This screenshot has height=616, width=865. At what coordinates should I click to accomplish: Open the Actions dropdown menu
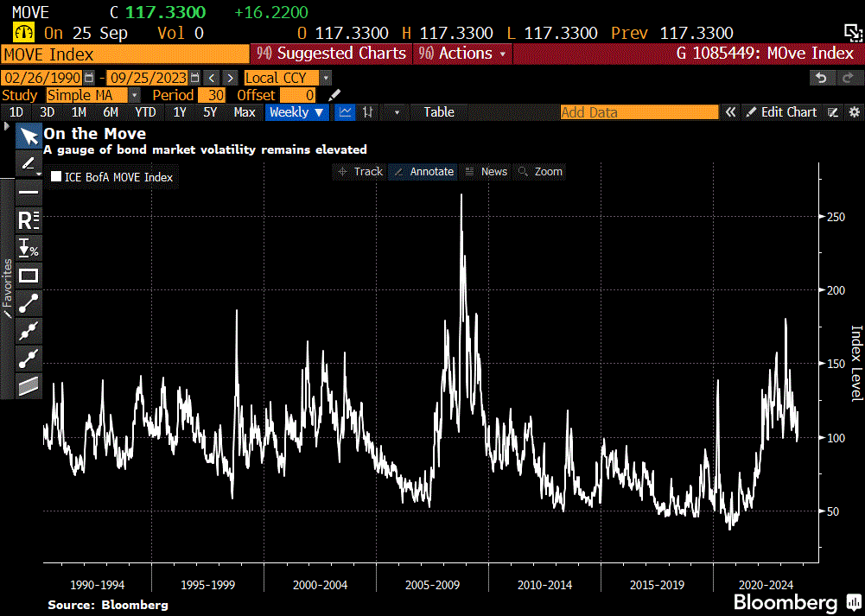coord(462,54)
